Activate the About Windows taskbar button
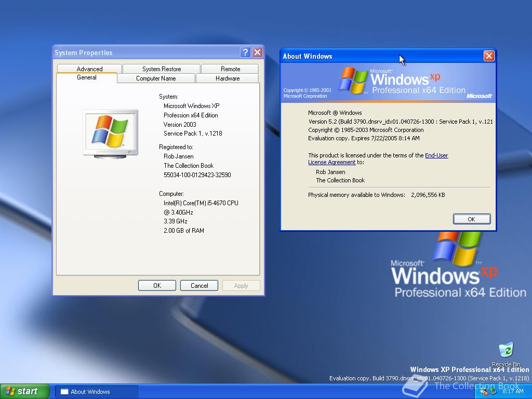532x399 pixels. (x=97, y=392)
